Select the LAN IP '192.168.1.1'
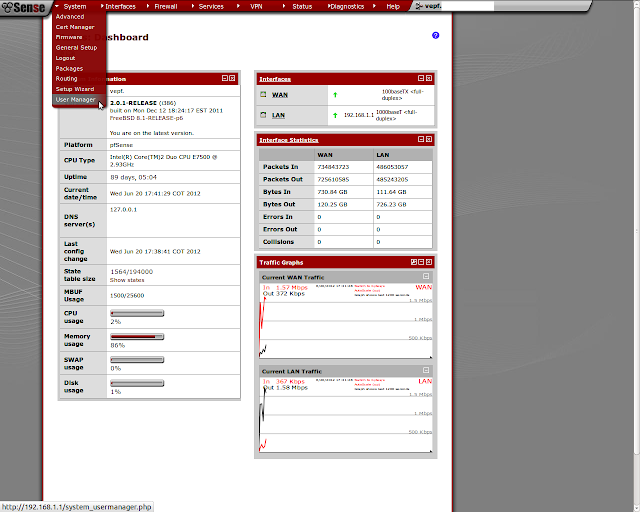 click(359, 115)
